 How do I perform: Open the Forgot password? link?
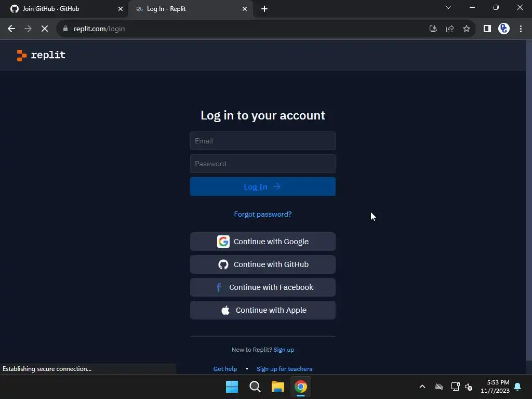click(262, 215)
